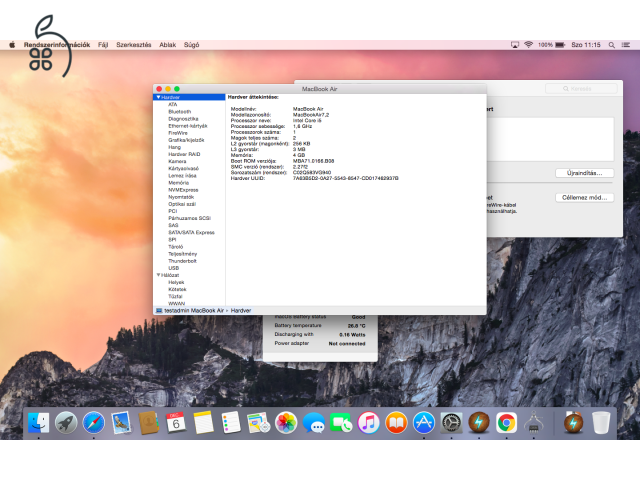This screenshot has height=480, width=640.
Task: Open Photos flower icon in Dock
Action: pyautogui.click(x=286, y=422)
